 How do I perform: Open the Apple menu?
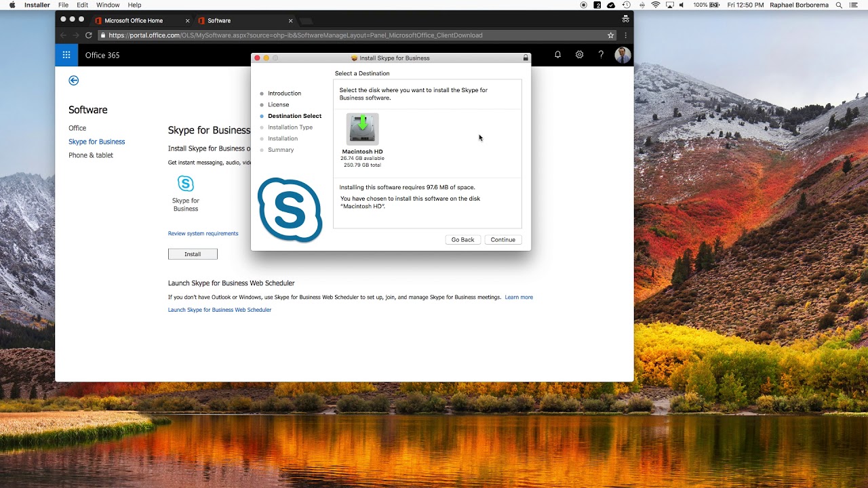pyautogui.click(x=12, y=5)
